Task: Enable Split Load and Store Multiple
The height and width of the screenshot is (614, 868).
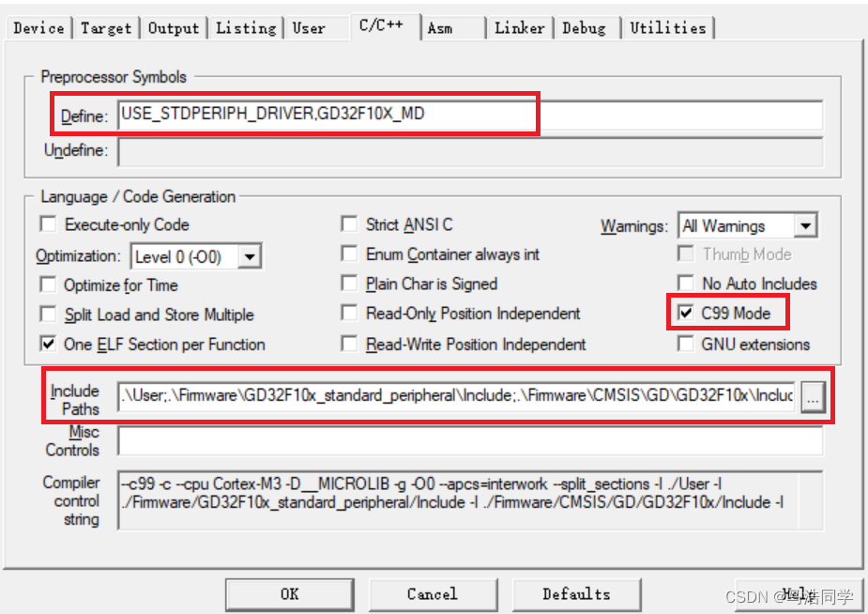Action: tap(48, 315)
